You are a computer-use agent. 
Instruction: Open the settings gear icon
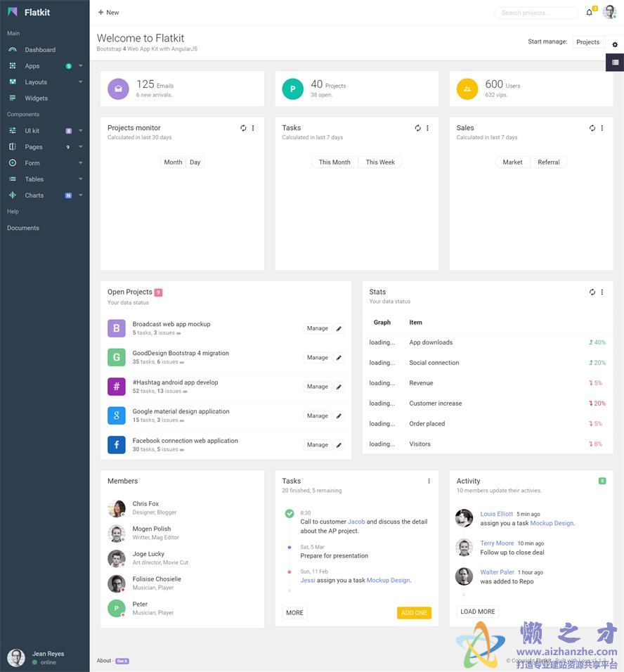[x=615, y=44]
